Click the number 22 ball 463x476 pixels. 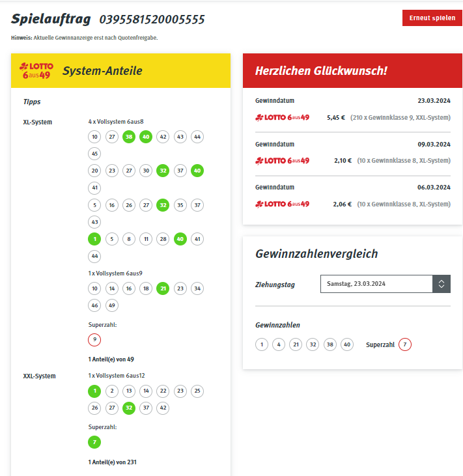click(x=163, y=391)
